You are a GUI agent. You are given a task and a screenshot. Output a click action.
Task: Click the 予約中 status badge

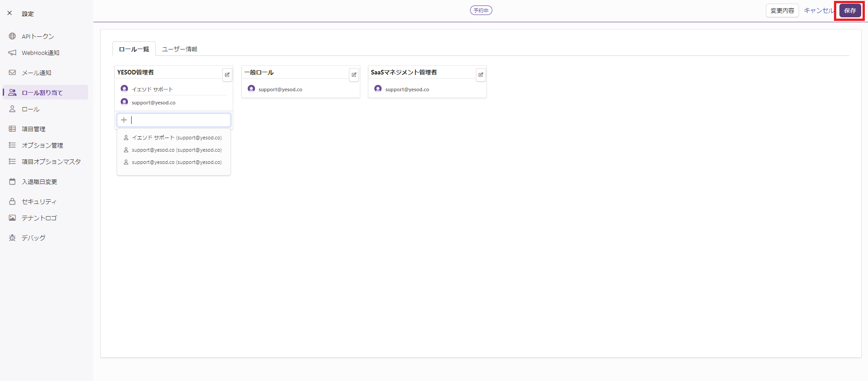point(481,10)
